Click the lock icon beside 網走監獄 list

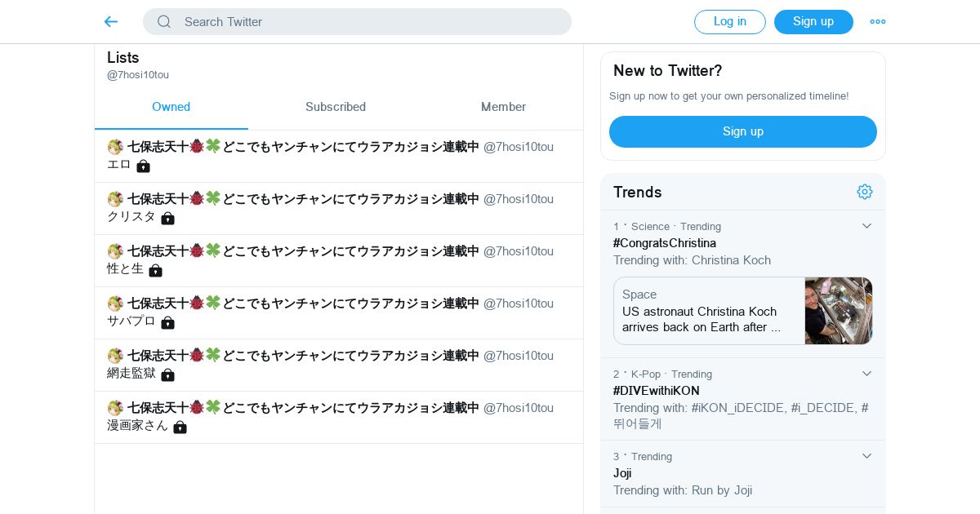[167, 375]
